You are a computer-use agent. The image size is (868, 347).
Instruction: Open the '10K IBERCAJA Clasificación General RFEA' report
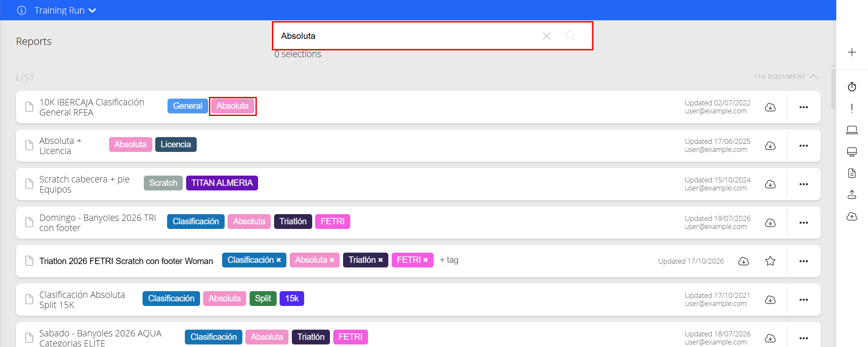point(92,107)
